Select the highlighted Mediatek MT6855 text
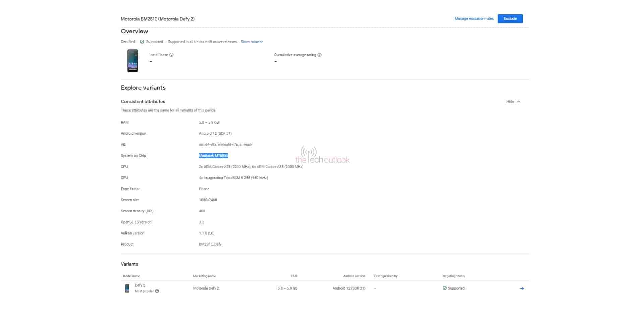The image size is (644, 309). (x=213, y=156)
